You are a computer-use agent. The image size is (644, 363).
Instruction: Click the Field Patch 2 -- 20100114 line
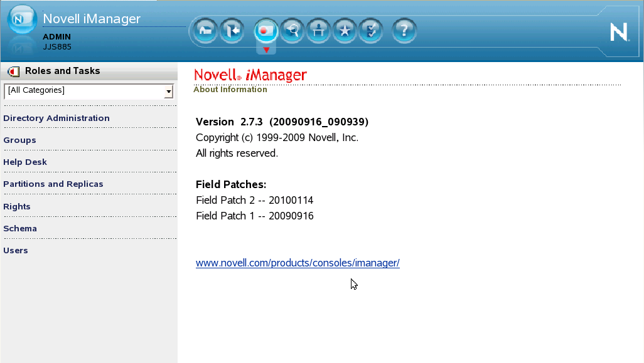point(255,200)
